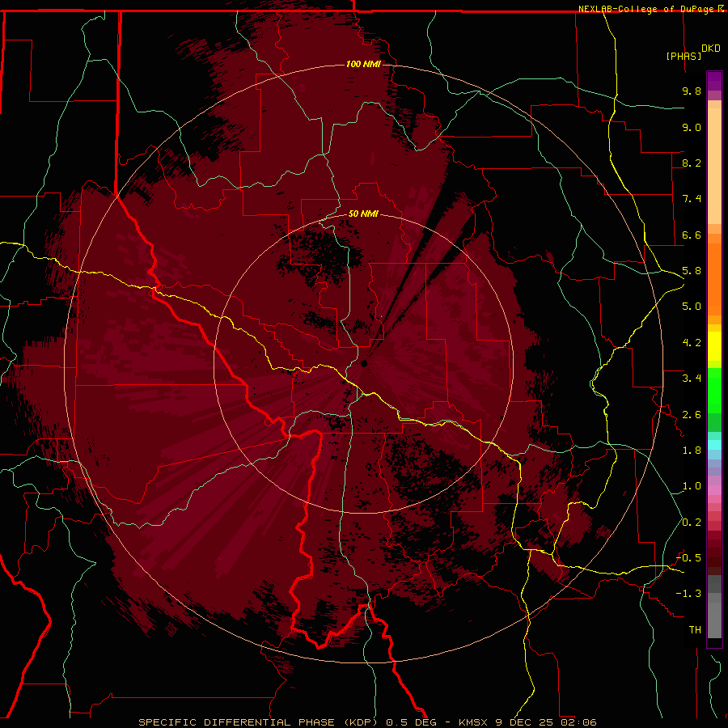The image size is (728, 728).
Task: Click the 5.8 value on the color scale
Action: [692, 271]
